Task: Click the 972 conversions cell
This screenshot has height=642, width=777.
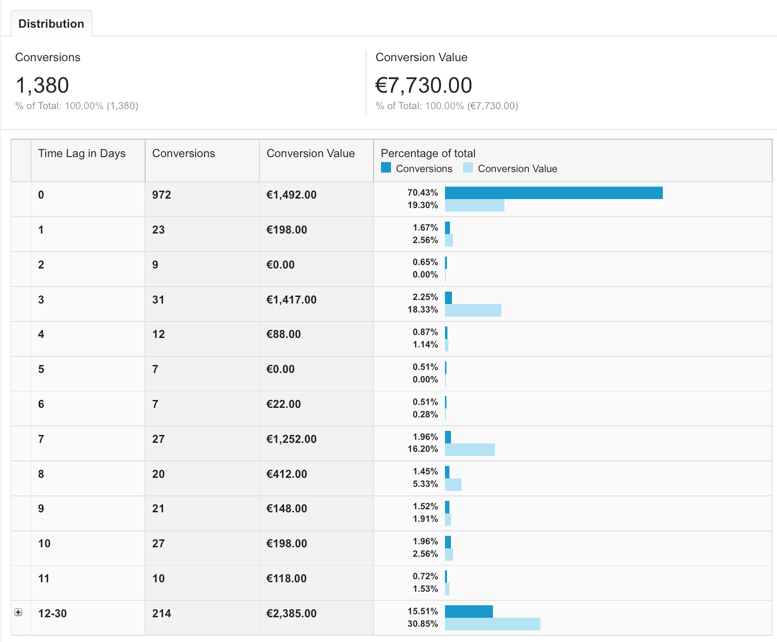Action: pos(161,195)
